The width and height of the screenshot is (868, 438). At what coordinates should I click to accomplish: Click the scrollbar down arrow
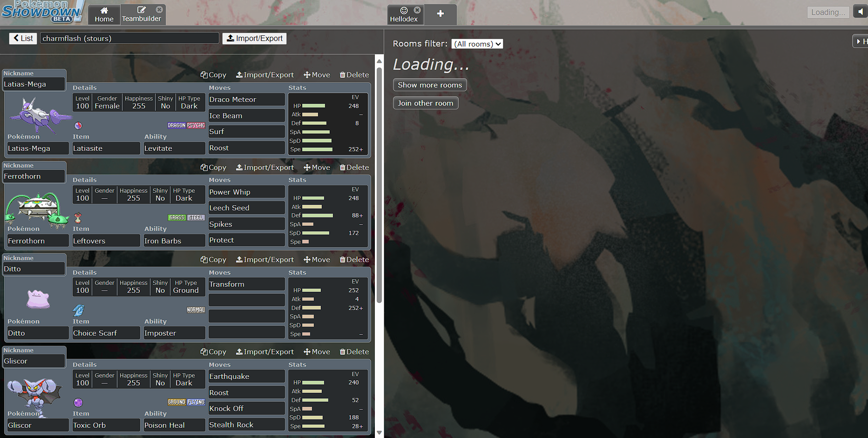[379, 433]
